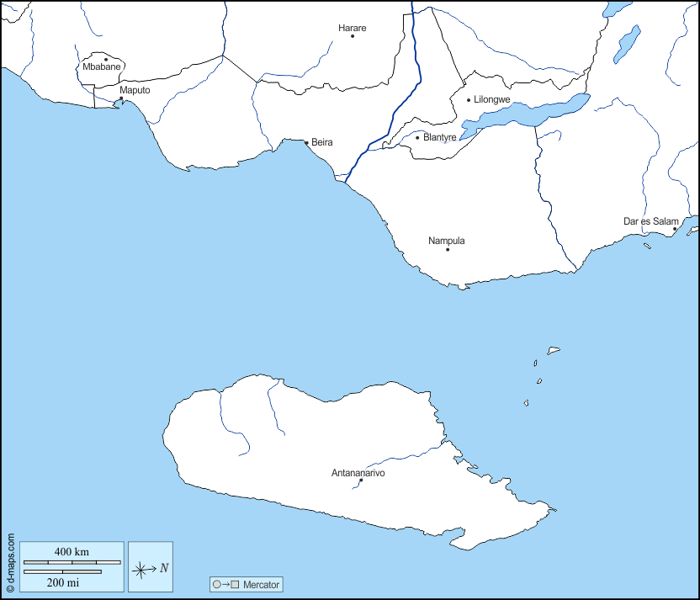Select the Antananarivo city dot marker
Image resolution: width=700 pixels, height=600 pixels.
(x=361, y=481)
